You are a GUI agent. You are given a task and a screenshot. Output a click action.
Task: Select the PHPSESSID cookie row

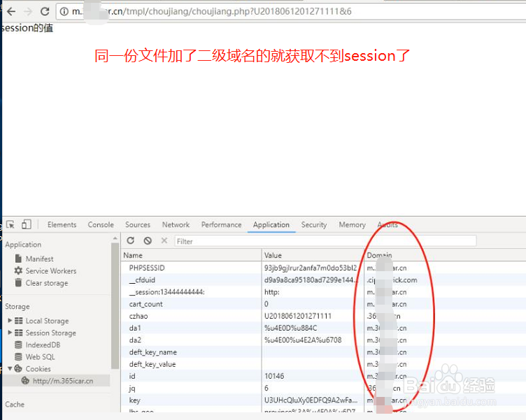[x=323, y=268]
